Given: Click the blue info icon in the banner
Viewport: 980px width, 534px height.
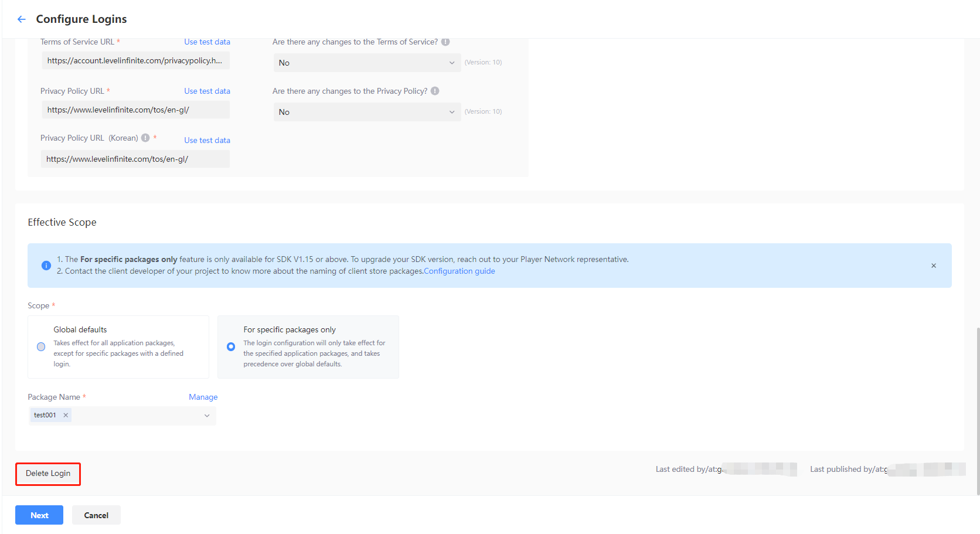Looking at the screenshot, I should coord(46,266).
